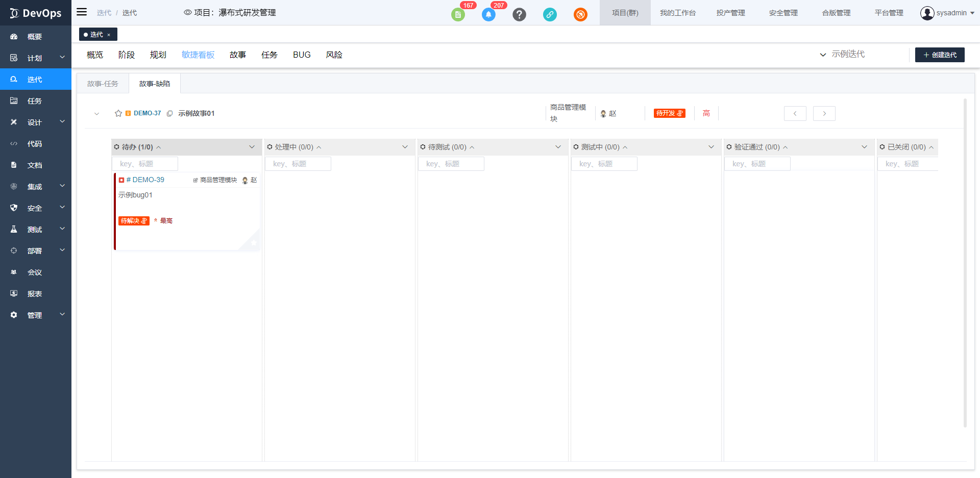The width and height of the screenshot is (980, 478).
Task: Click the teal link icon
Action: pos(550,15)
